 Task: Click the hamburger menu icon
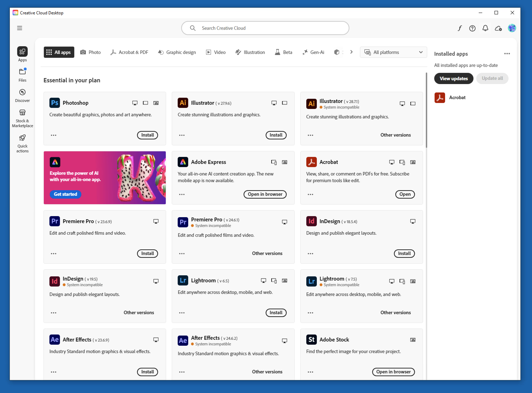[x=19, y=28]
